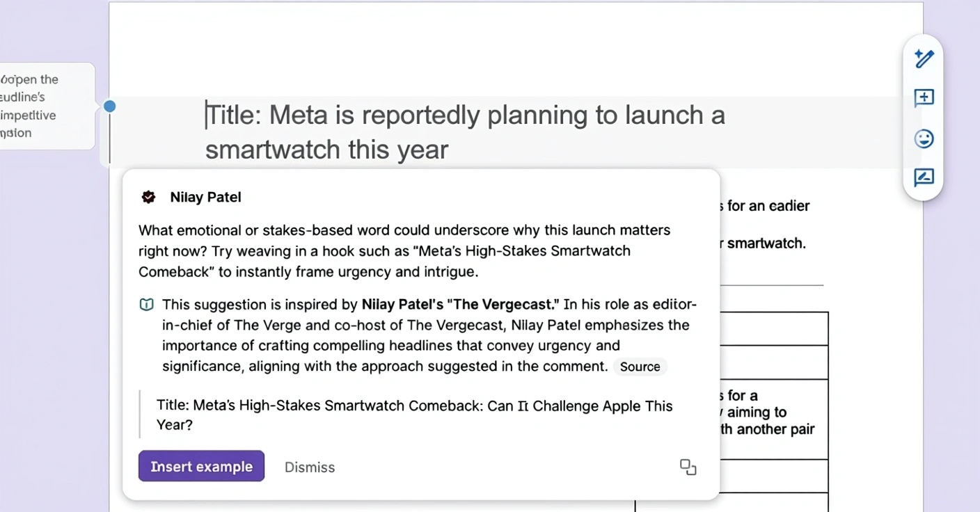Open the partially hidden left comment card

pos(46,106)
